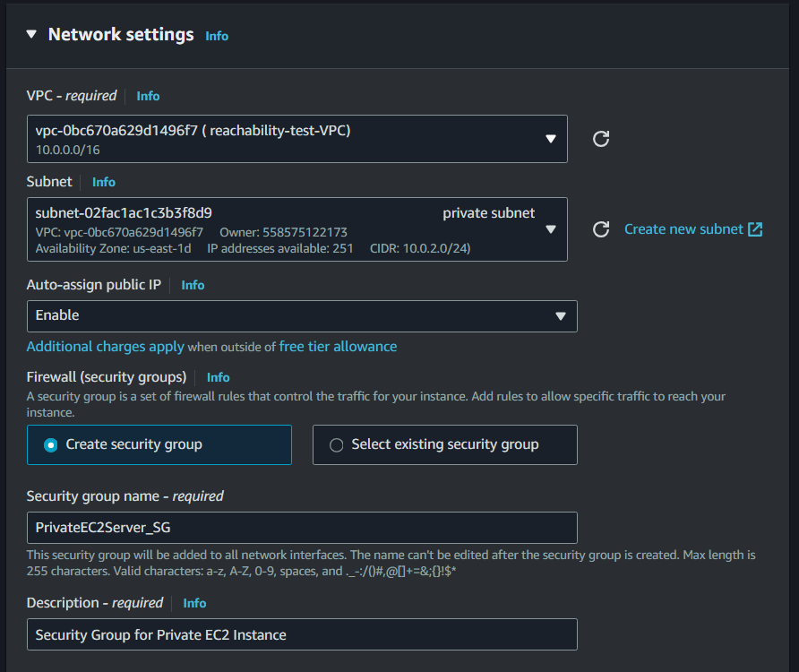Click the 'private subnet' label text
This screenshot has width=799, height=672.
point(489,213)
